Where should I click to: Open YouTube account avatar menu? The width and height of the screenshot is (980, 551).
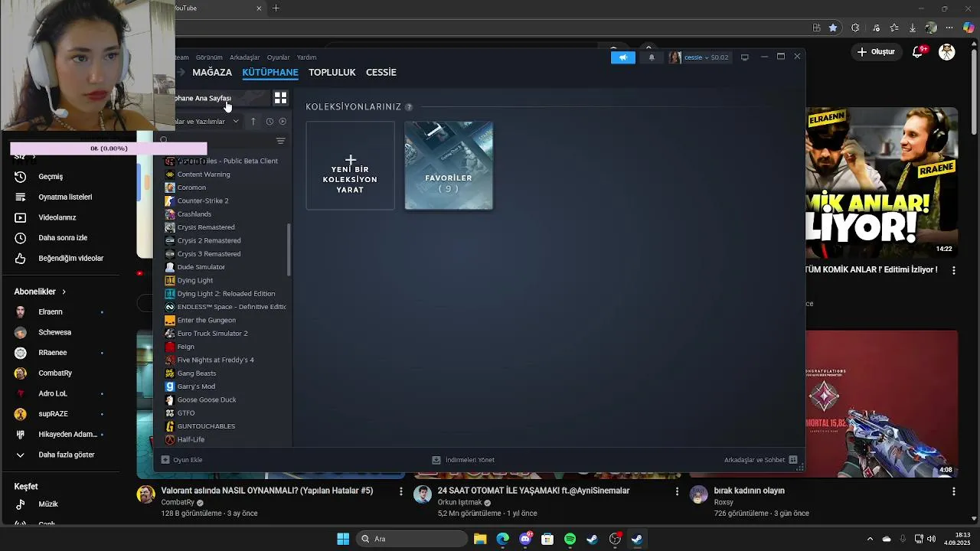[x=947, y=52]
